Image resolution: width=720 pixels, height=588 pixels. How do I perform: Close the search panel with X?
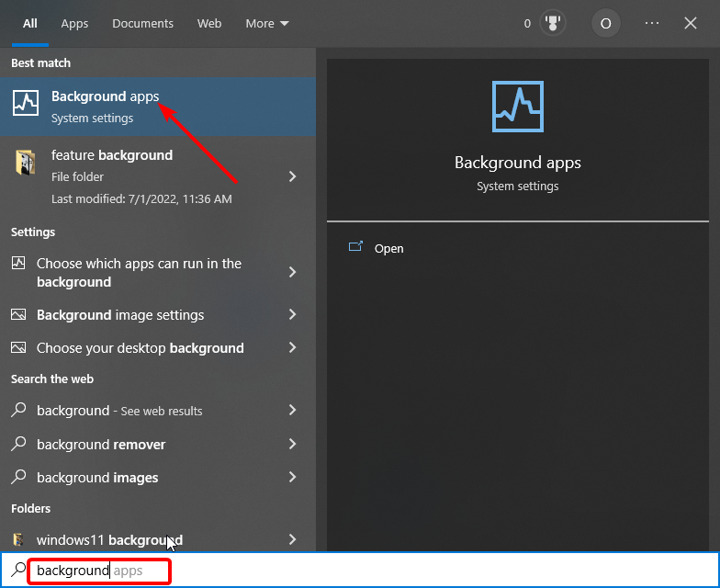[x=691, y=23]
